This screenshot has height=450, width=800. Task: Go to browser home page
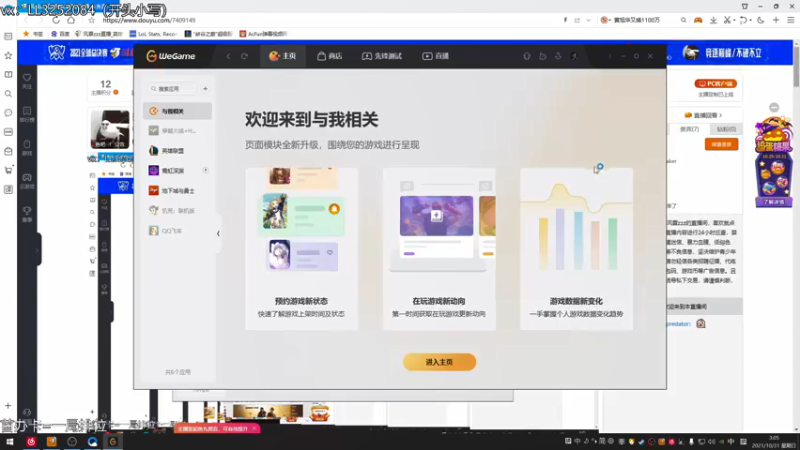click(x=71, y=20)
